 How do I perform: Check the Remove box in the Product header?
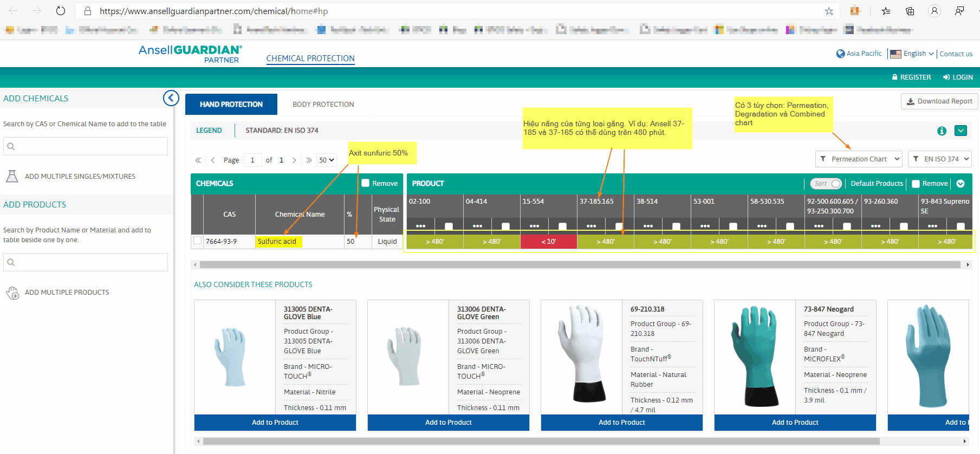(x=916, y=184)
